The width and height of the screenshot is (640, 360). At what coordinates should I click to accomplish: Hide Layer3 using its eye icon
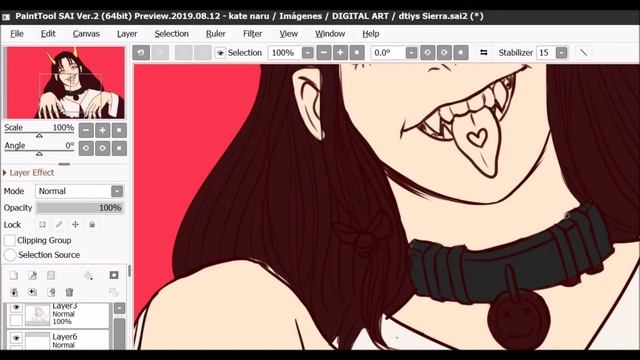coord(16,307)
